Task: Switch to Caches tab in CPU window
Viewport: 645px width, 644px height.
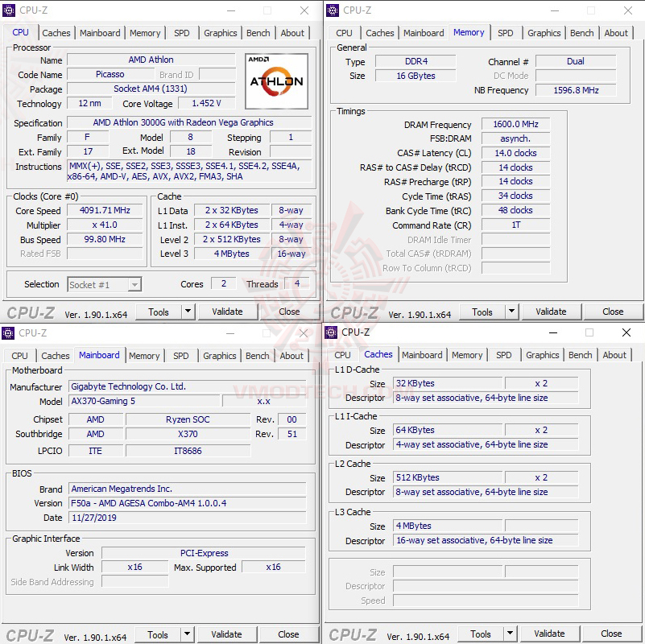Action: pyautogui.click(x=56, y=33)
